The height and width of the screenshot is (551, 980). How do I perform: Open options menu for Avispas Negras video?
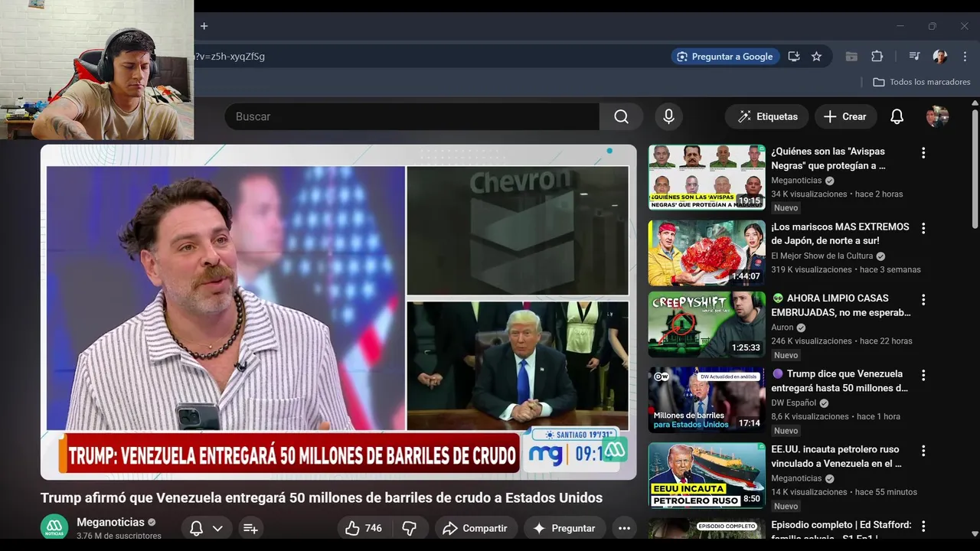click(923, 153)
